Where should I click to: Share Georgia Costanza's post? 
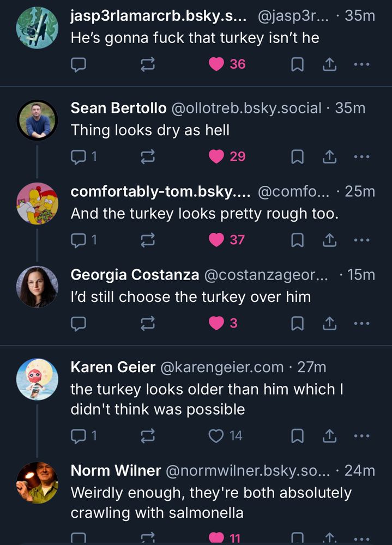coord(329,323)
